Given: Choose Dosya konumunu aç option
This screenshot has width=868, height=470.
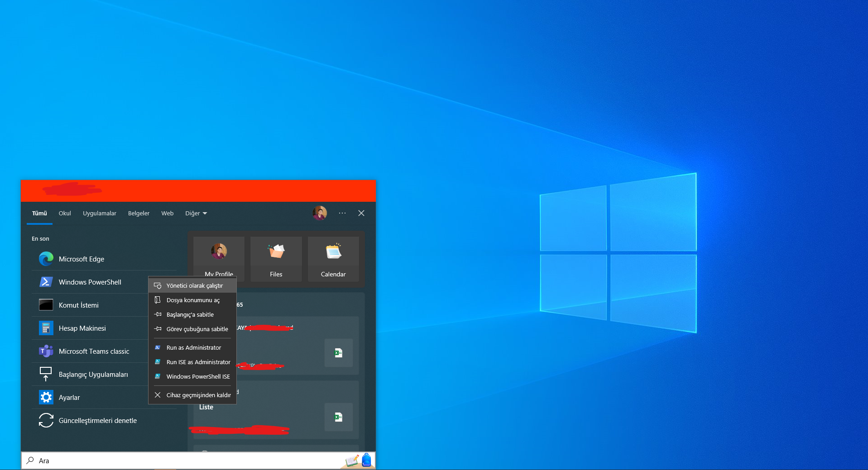Looking at the screenshot, I should [193, 300].
